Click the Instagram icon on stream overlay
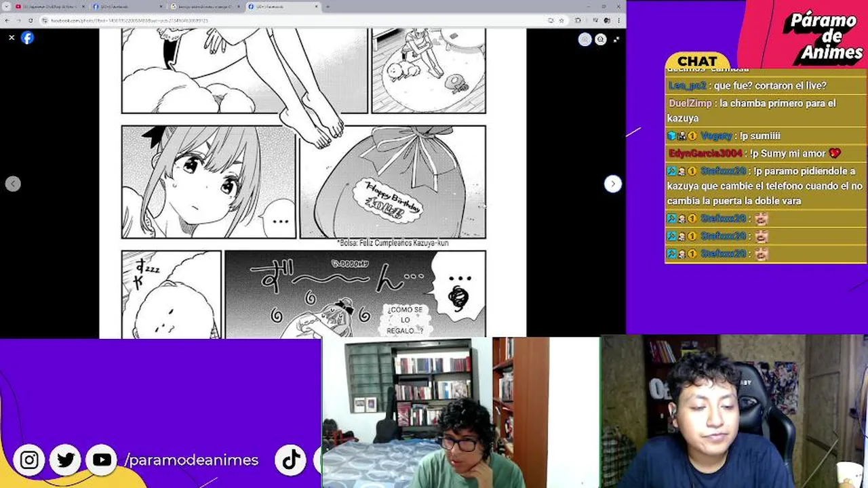The width and height of the screenshot is (868, 488). [29, 460]
